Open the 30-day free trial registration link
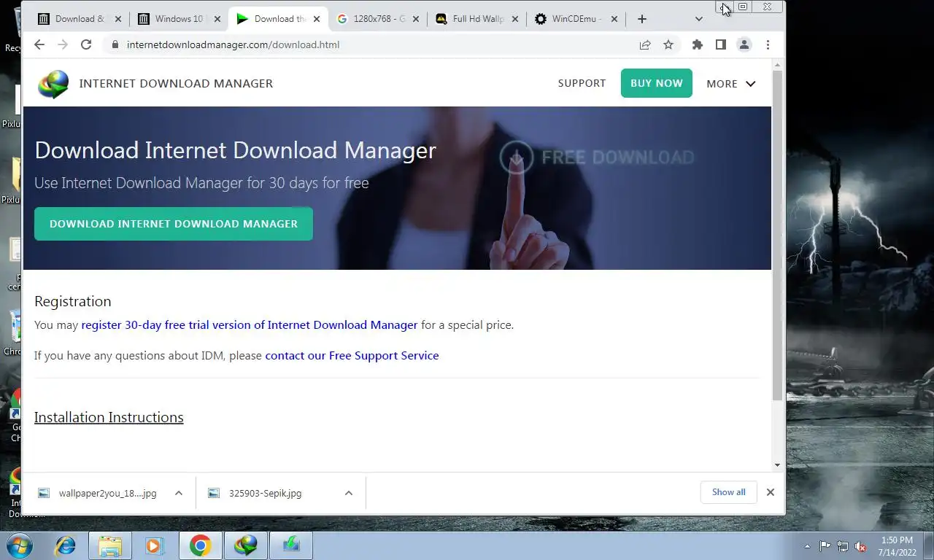This screenshot has height=560, width=934. (x=250, y=325)
